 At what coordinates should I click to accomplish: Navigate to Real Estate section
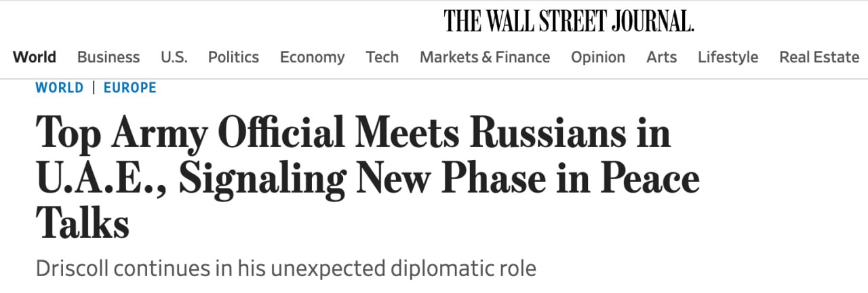[x=819, y=57]
